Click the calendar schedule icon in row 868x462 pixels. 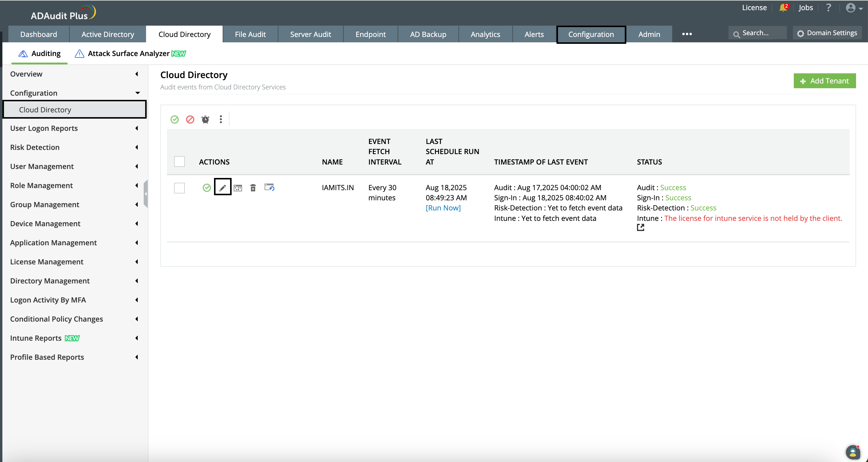click(x=238, y=188)
